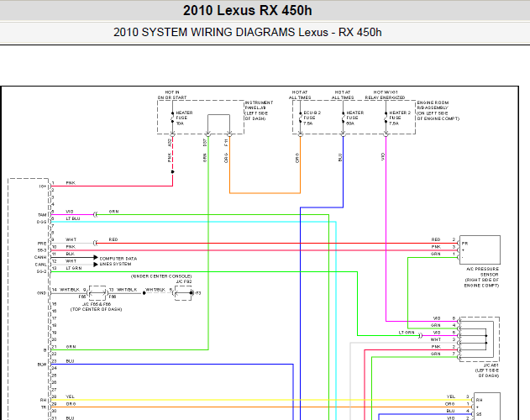Click the '(TOP CENTER OF DASH)' note
The height and width of the screenshot is (420, 530).
(x=96, y=309)
